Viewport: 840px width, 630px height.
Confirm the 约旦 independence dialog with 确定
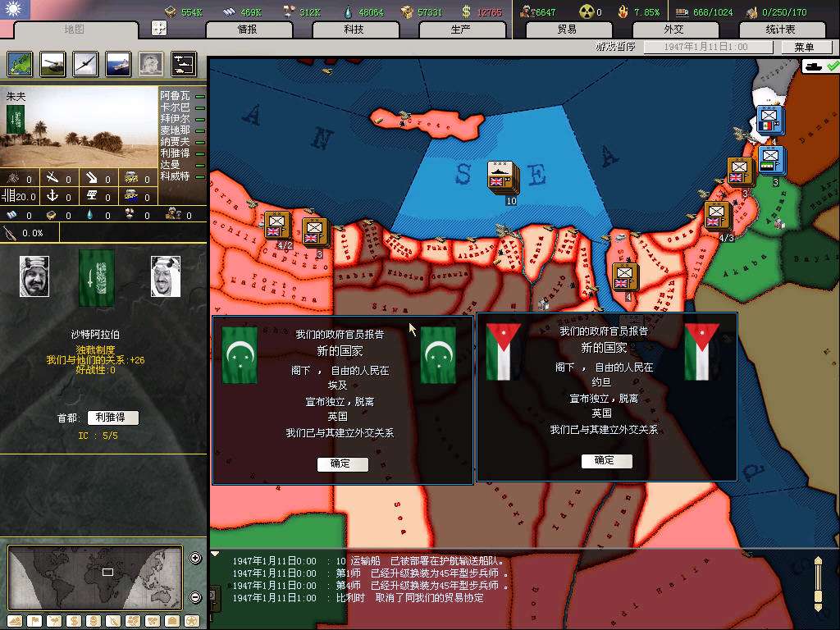(606, 461)
